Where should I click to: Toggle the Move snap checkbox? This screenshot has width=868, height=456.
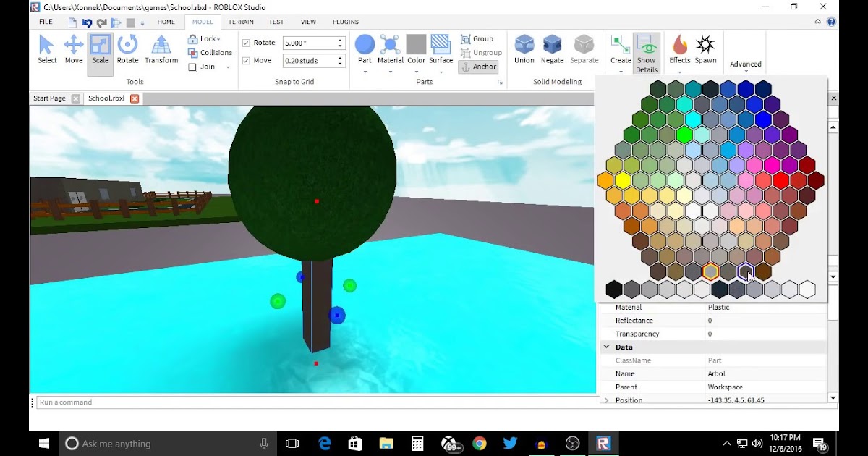(x=246, y=60)
